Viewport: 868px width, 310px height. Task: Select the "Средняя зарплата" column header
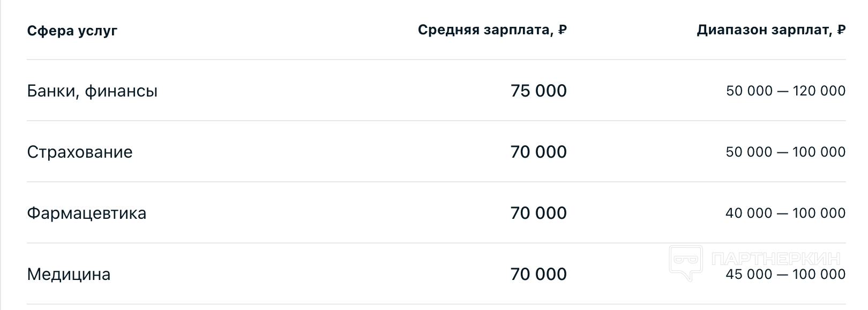point(484,29)
